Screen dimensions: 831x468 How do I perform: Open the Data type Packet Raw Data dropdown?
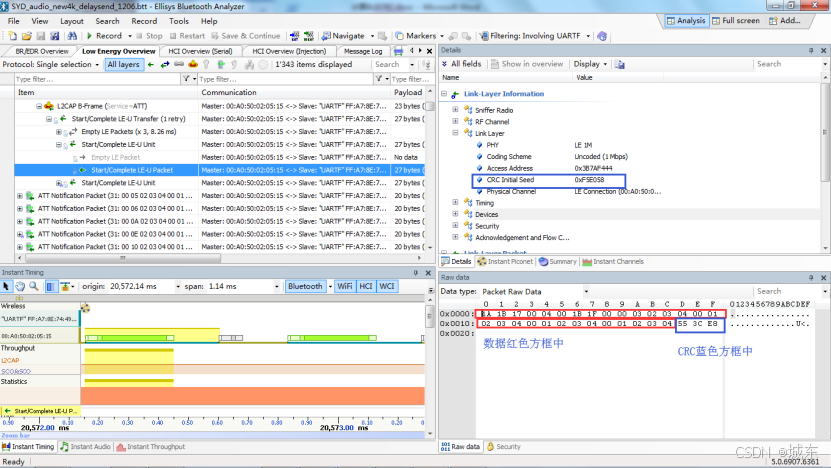point(586,292)
